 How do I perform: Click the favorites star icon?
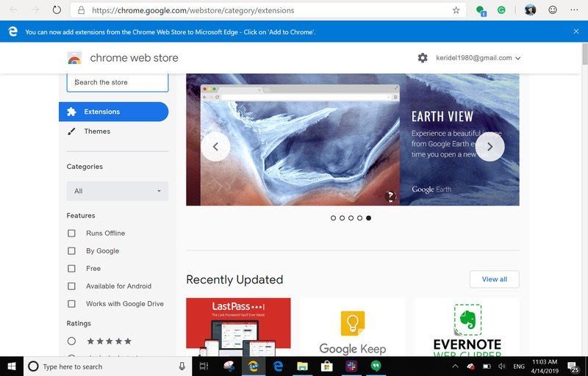click(x=456, y=10)
